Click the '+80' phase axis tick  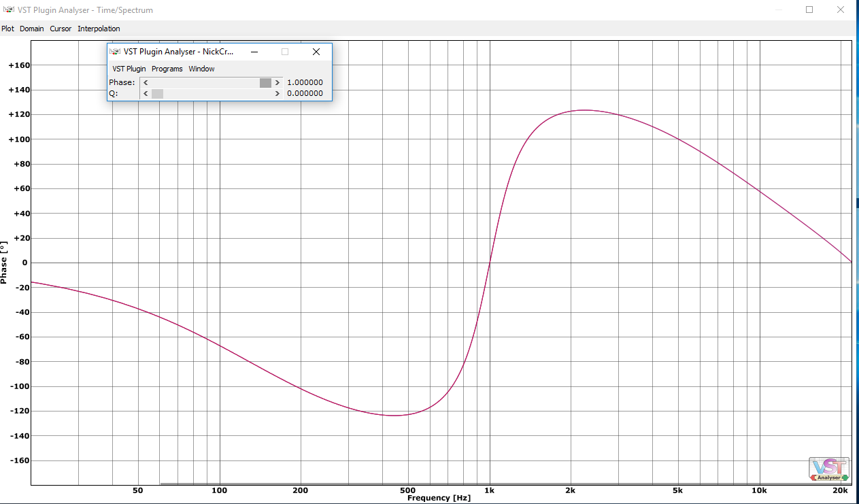(20, 164)
